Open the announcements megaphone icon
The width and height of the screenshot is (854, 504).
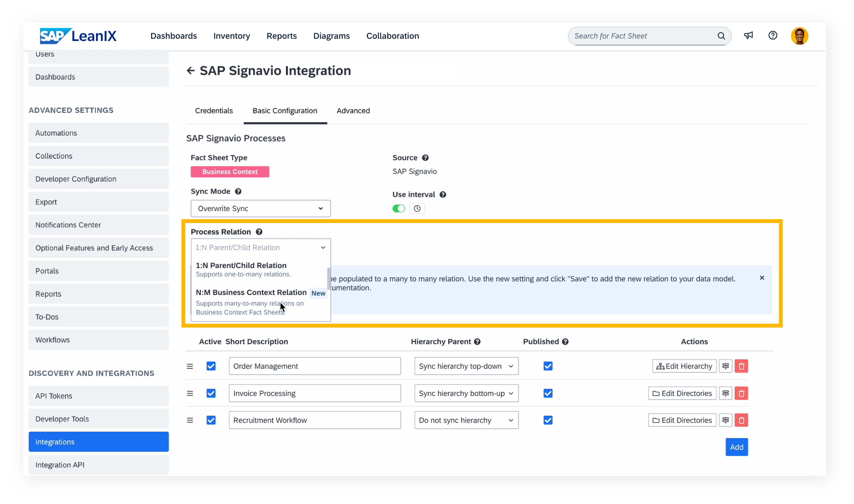pyautogui.click(x=748, y=36)
